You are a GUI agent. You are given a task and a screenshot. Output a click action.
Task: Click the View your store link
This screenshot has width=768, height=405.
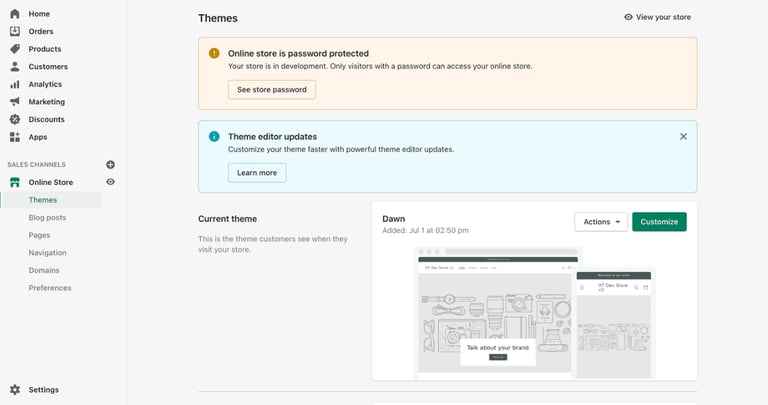tap(657, 17)
